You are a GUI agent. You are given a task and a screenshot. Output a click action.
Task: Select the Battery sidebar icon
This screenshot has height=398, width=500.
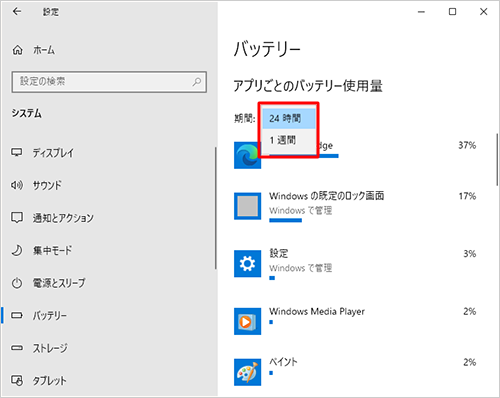(x=17, y=315)
